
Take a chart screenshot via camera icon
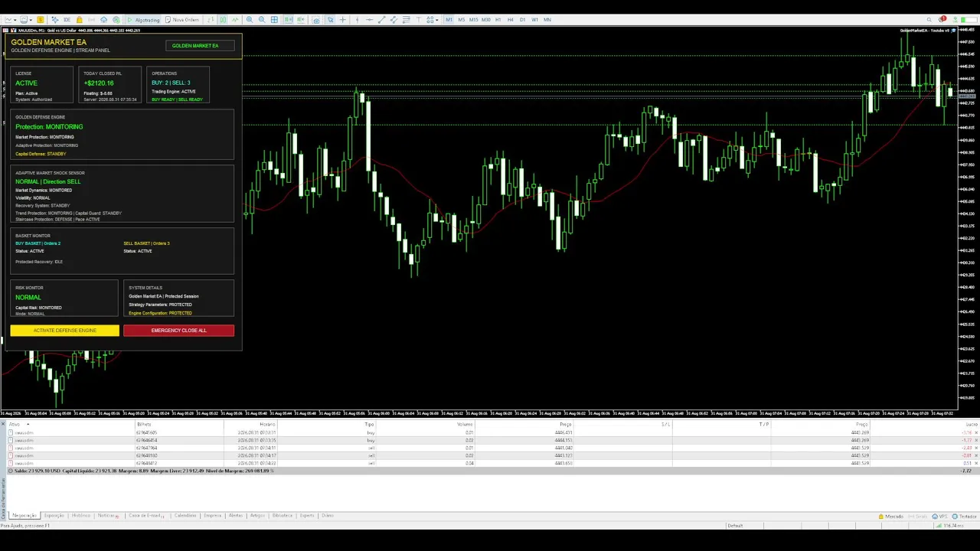coord(316,19)
